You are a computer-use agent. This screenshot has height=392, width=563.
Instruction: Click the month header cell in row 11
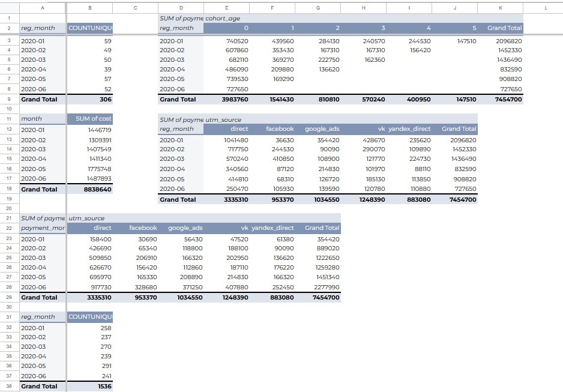click(x=43, y=118)
